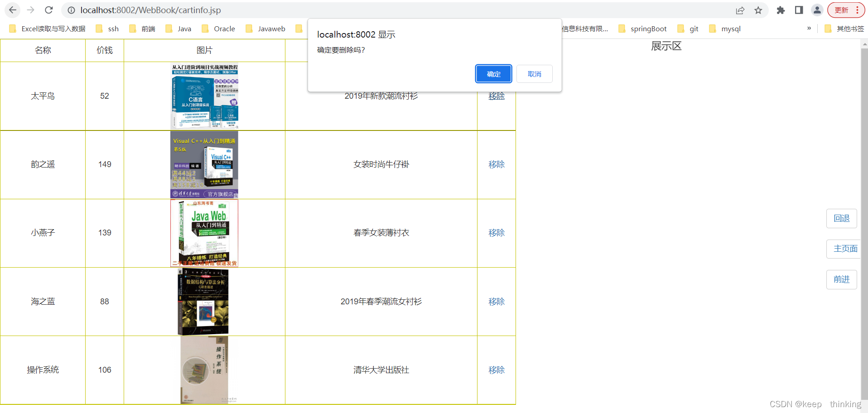This screenshot has width=868, height=413.
Task: Click the 更新 browser update button
Action: point(841,10)
